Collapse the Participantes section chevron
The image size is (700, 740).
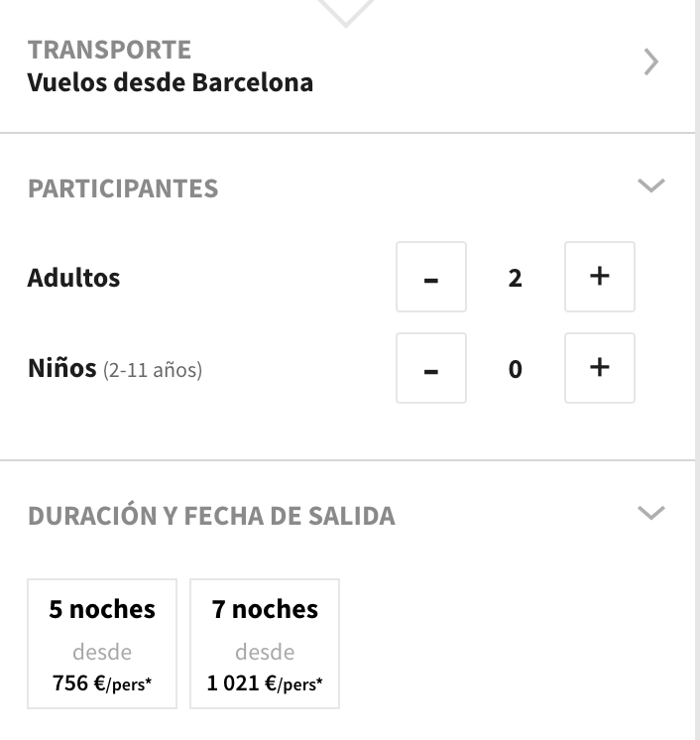click(650, 185)
